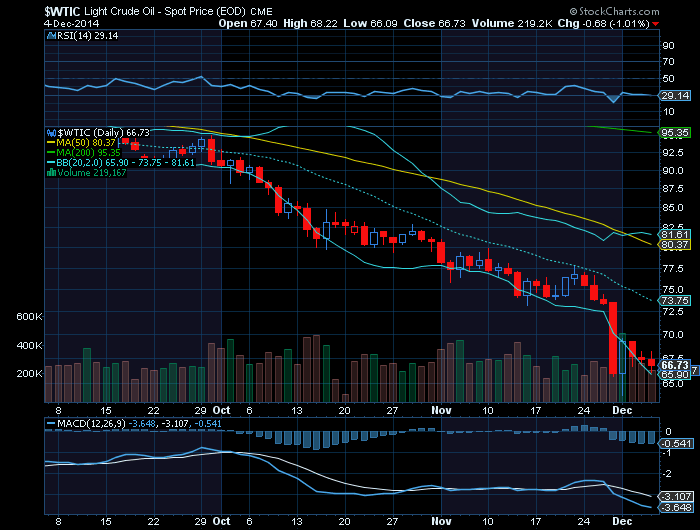Click the CME exchange label
Viewport: 700px width, 530px height.
coord(261,12)
